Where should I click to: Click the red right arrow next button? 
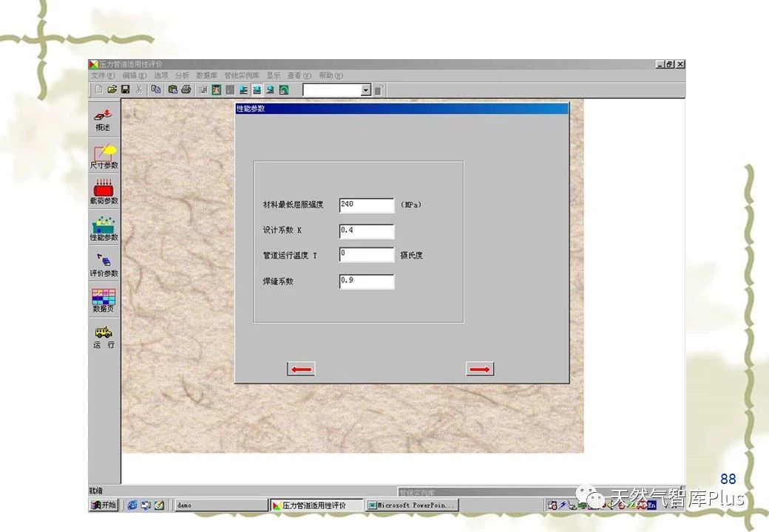tap(480, 369)
